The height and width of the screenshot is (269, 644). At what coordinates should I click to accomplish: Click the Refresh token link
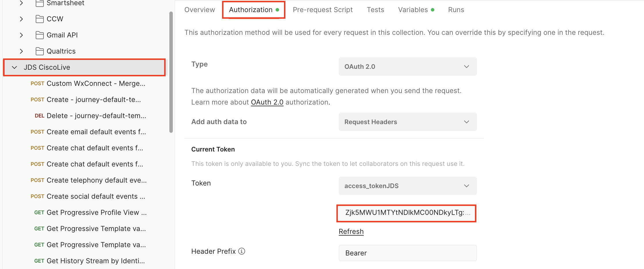351,232
